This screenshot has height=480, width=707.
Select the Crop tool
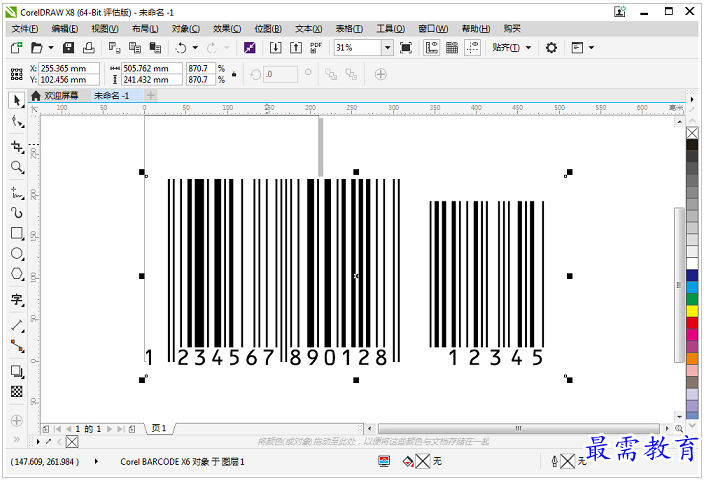pyautogui.click(x=17, y=147)
